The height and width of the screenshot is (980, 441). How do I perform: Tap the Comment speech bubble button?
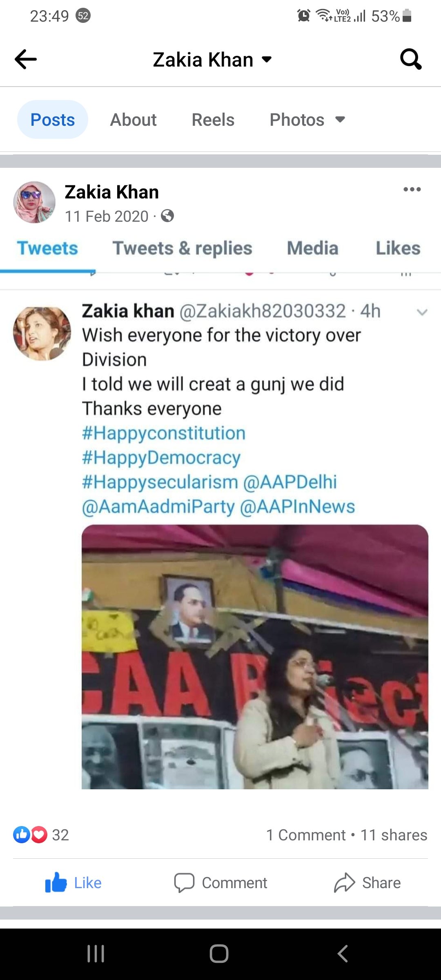[x=220, y=883]
